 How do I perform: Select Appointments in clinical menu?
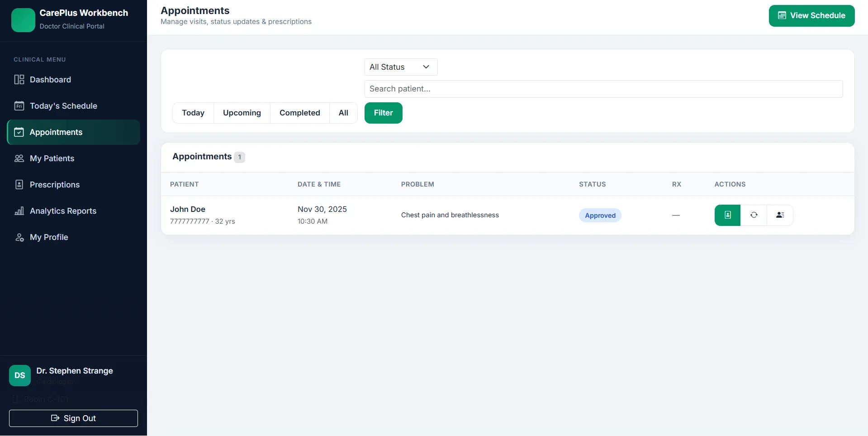[x=73, y=132]
